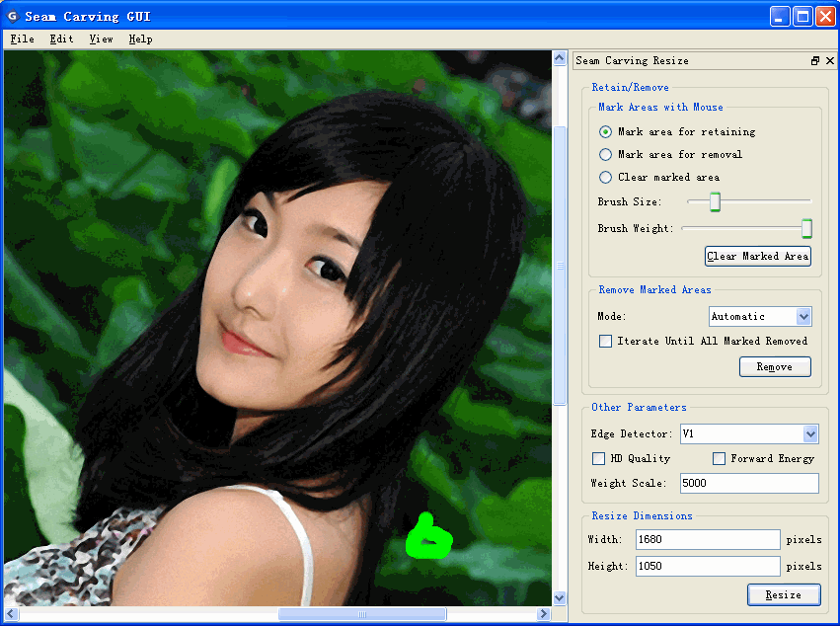This screenshot has width=840, height=626.
Task: Open the Edit menu
Action: pyautogui.click(x=61, y=39)
